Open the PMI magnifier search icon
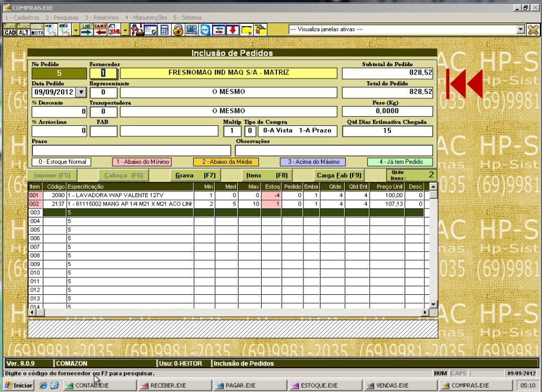 (x=51, y=30)
